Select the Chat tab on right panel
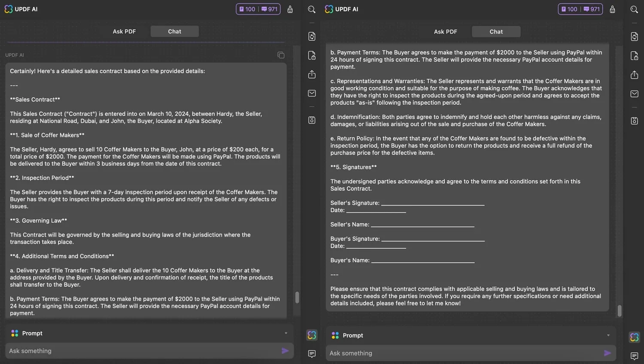This screenshot has width=644, height=364. (496, 31)
